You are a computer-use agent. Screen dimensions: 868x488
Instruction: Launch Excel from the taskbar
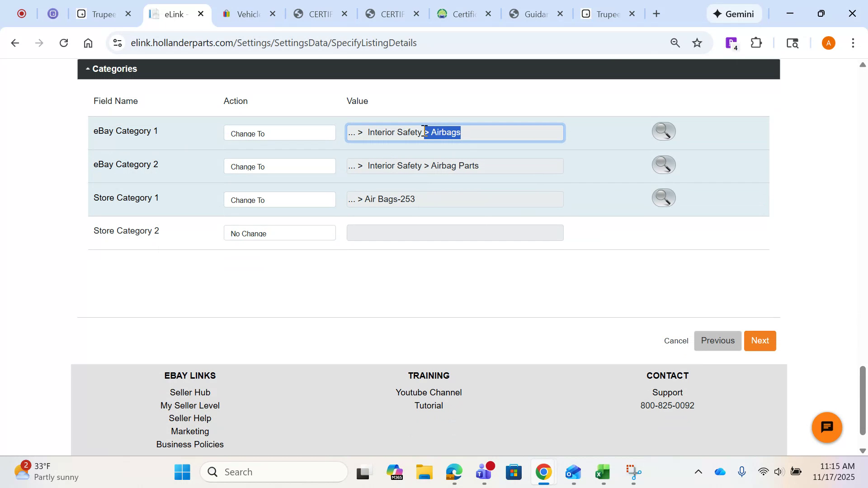click(x=603, y=473)
